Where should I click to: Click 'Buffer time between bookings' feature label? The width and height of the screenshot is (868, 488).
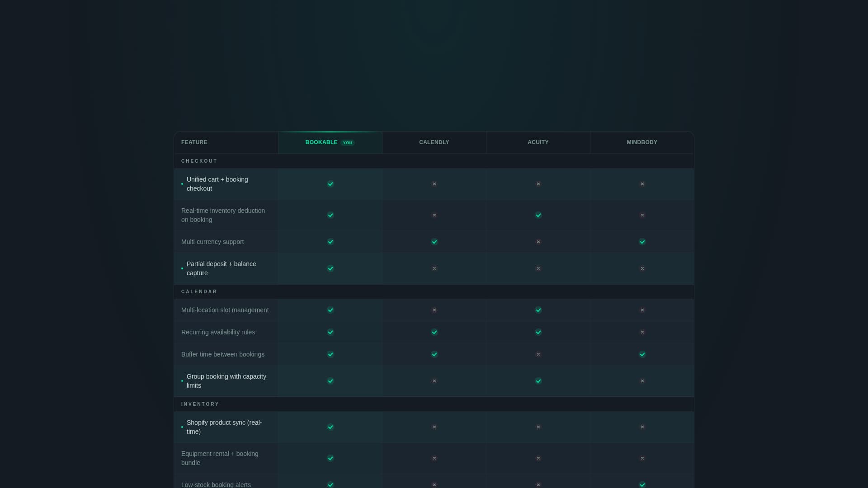pos(223,354)
